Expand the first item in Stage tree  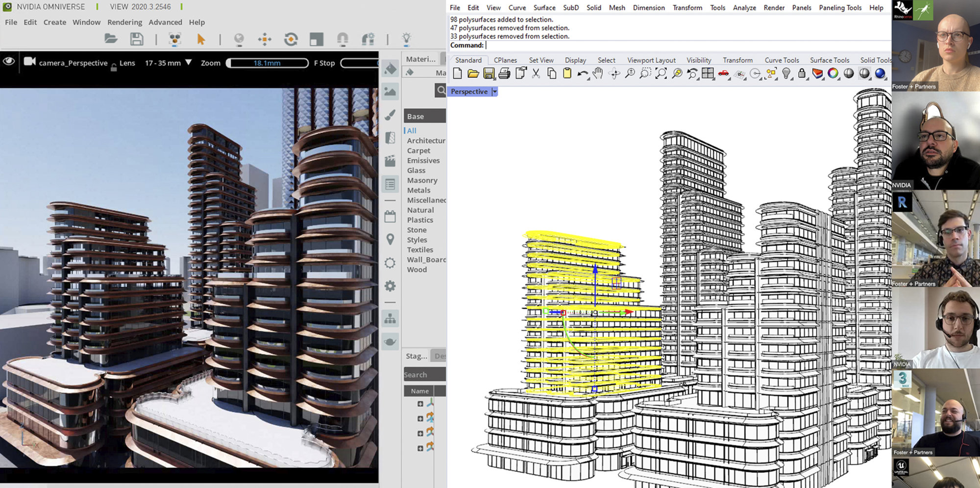[420, 404]
